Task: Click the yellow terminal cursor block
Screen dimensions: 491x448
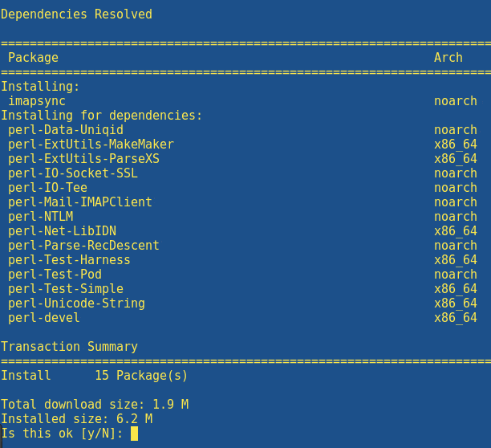Action: pyautogui.click(x=134, y=434)
